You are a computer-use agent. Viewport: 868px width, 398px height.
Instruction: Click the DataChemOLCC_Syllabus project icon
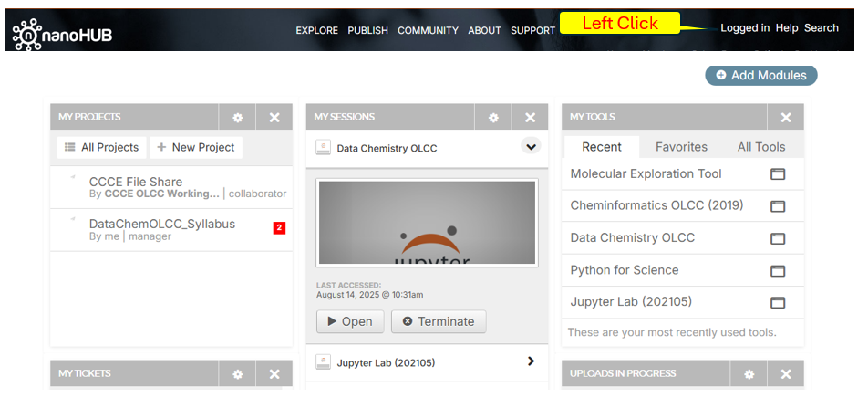(x=73, y=219)
